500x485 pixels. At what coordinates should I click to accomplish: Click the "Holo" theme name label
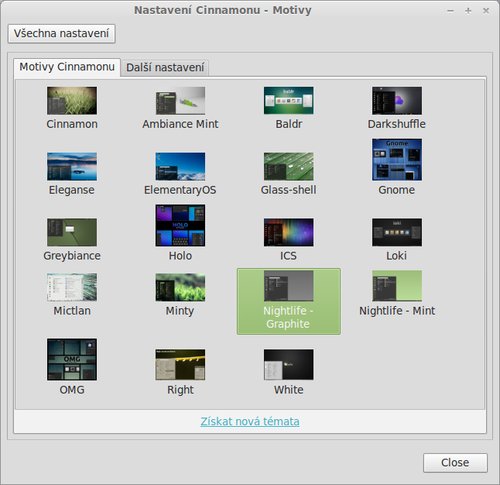tap(180, 256)
